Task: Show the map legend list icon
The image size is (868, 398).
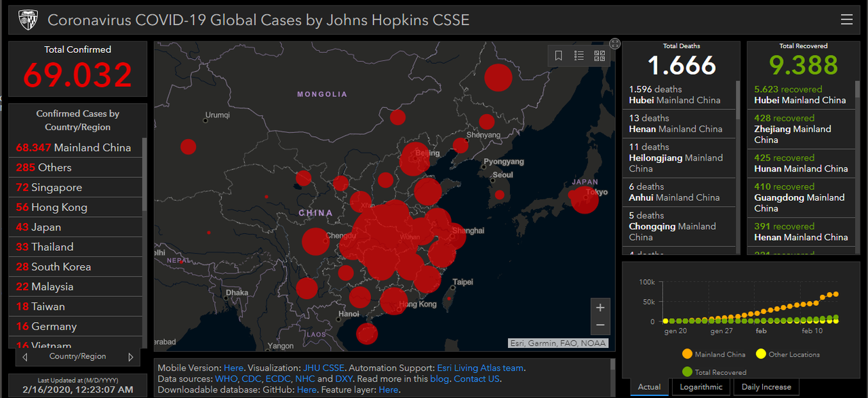Action: pyautogui.click(x=579, y=56)
